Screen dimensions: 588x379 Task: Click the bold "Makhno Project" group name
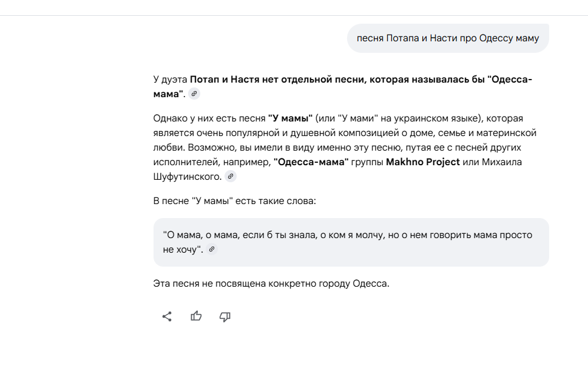422,162
